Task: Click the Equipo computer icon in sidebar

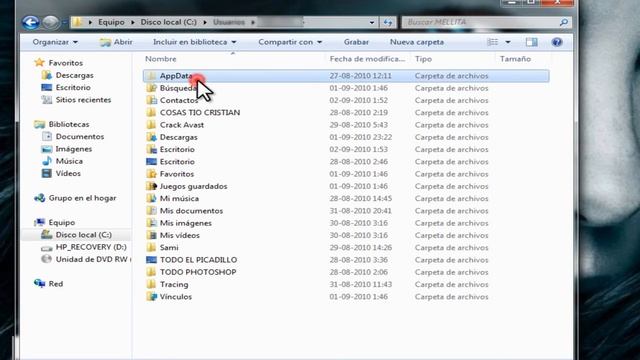Action: tap(40, 222)
